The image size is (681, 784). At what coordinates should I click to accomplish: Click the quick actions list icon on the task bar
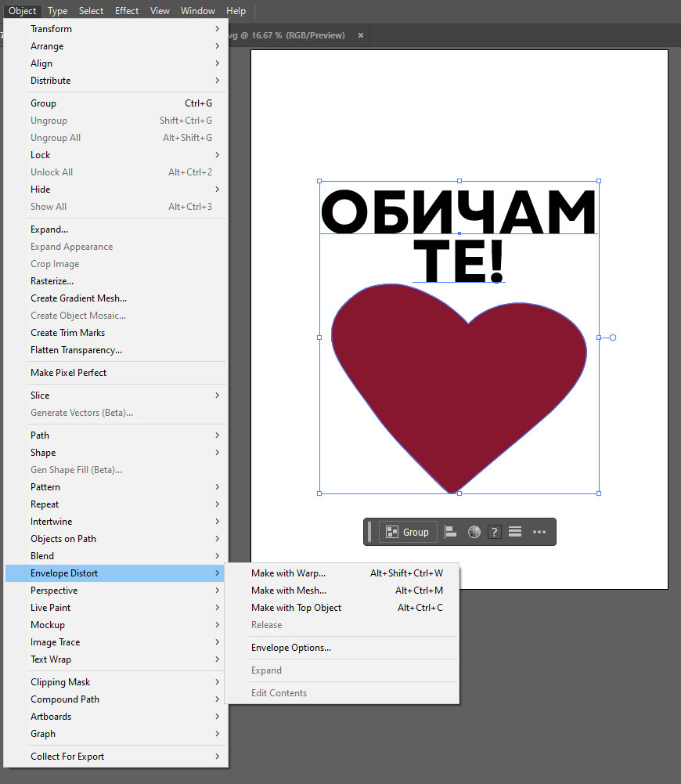[x=515, y=531]
